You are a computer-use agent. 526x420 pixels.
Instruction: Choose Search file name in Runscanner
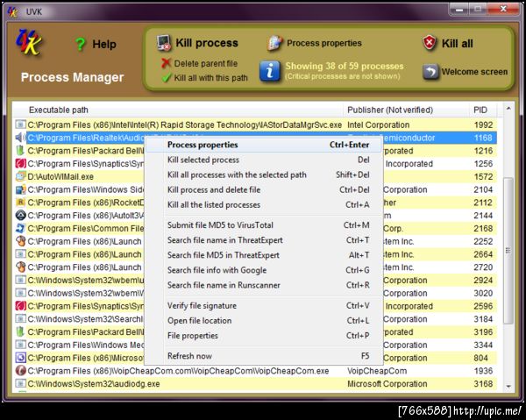(x=263, y=285)
